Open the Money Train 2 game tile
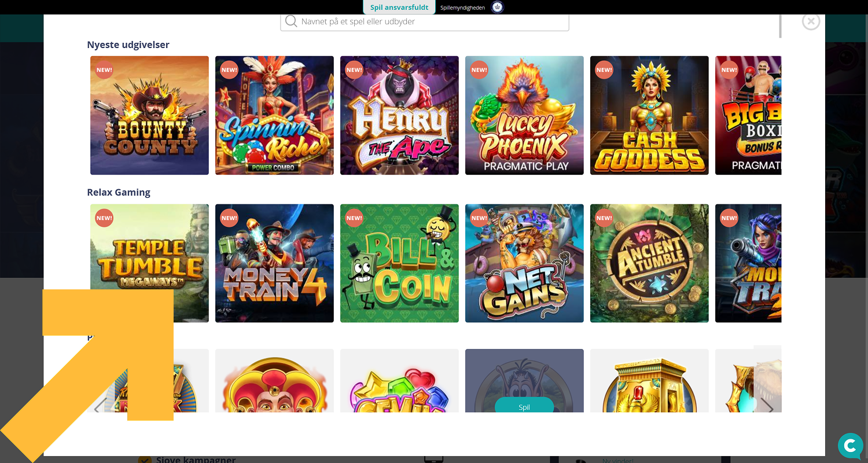Image resolution: width=868 pixels, height=463 pixels. 748,263
